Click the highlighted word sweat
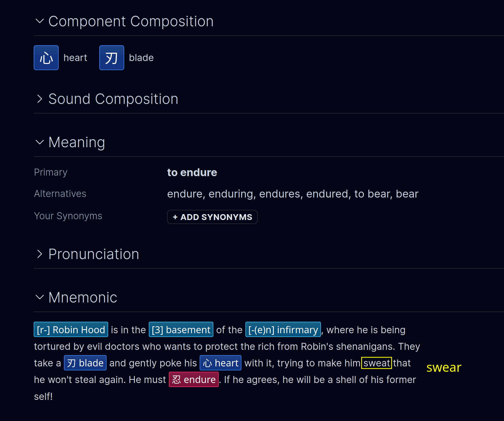This screenshot has width=504, height=421. pyautogui.click(x=376, y=363)
